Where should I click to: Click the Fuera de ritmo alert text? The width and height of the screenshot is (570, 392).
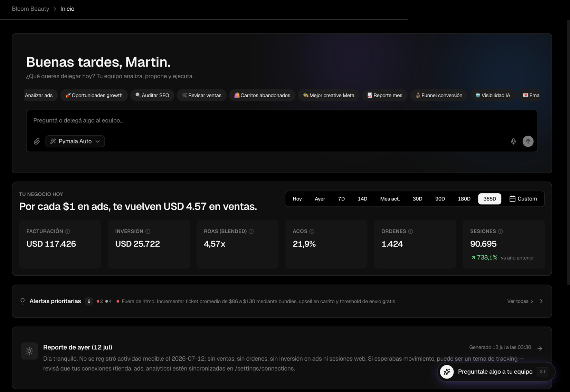coord(258,301)
